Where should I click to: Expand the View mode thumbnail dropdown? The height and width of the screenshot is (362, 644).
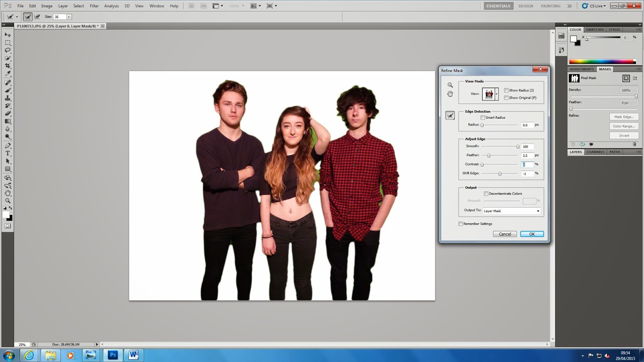click(x=496, y=94)
